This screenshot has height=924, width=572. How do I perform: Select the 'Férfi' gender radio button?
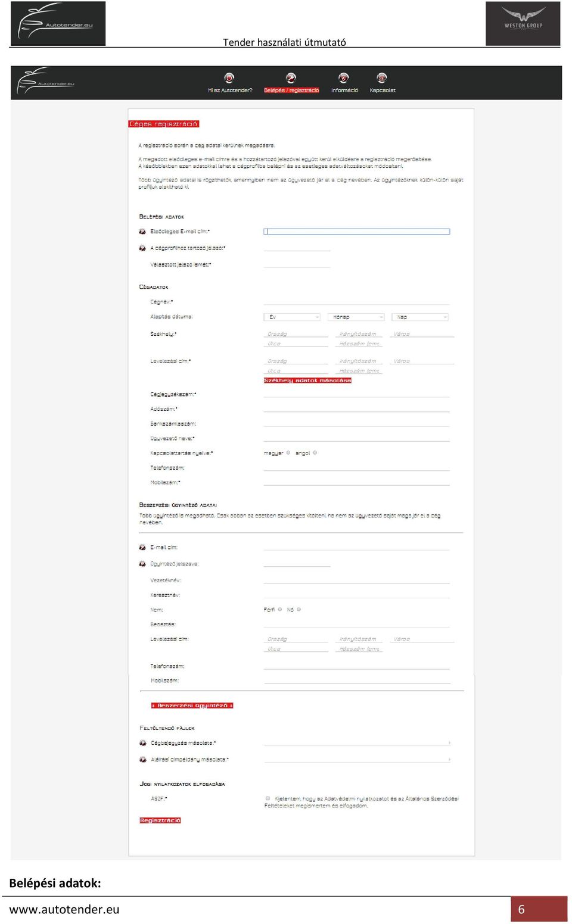click(280, 610)
